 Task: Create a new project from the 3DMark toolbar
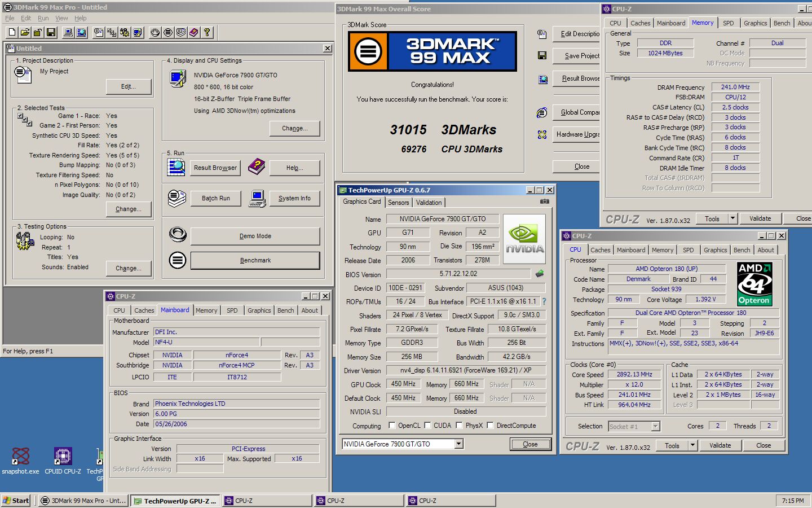coord(12,32)
